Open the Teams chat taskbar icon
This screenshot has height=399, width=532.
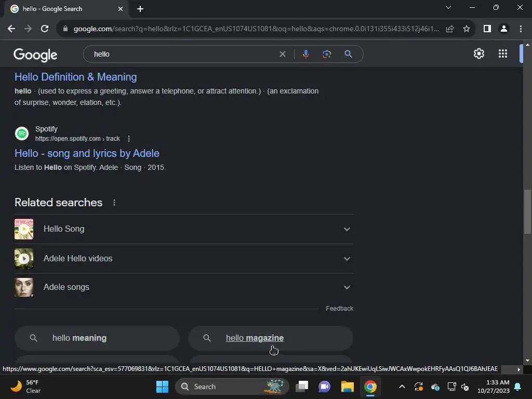click(x=324, y=387)
